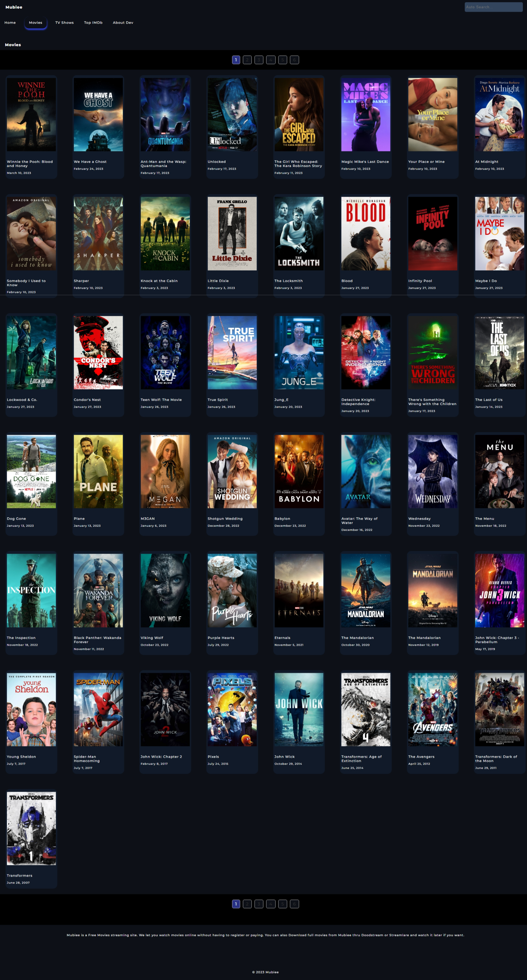Open the Quantumania poster thumbnail

point(165,115)
